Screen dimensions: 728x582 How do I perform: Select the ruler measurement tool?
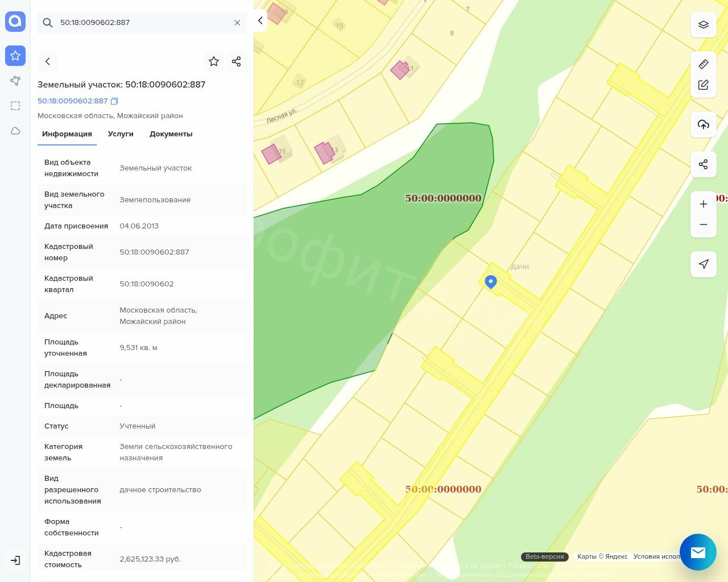coord(703,64)
